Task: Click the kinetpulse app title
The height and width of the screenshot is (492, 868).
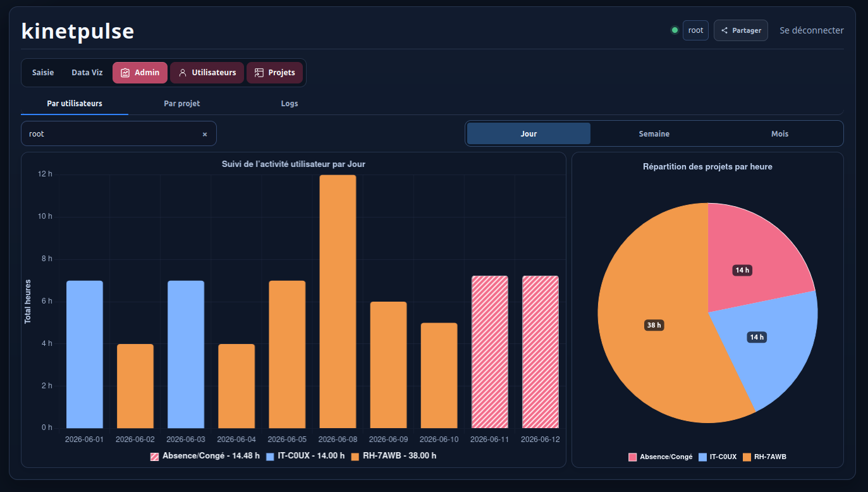Action: pyautogui.click(x=78, y=30)
